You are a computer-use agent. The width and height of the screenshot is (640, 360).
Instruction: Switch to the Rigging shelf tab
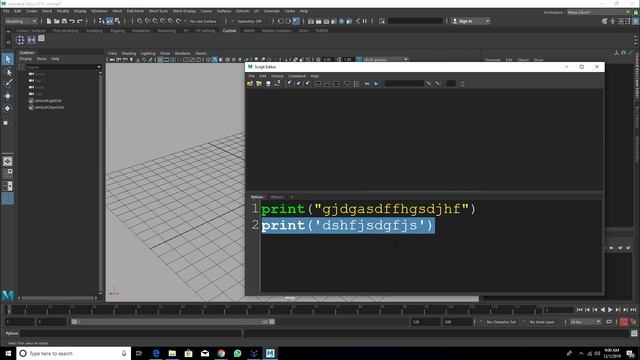click(x=117, y=31)
